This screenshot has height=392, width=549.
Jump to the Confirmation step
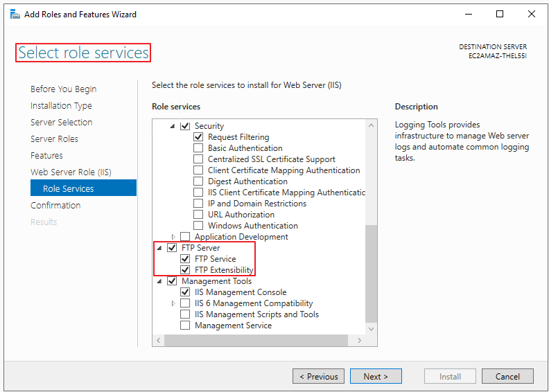[55, 205]
